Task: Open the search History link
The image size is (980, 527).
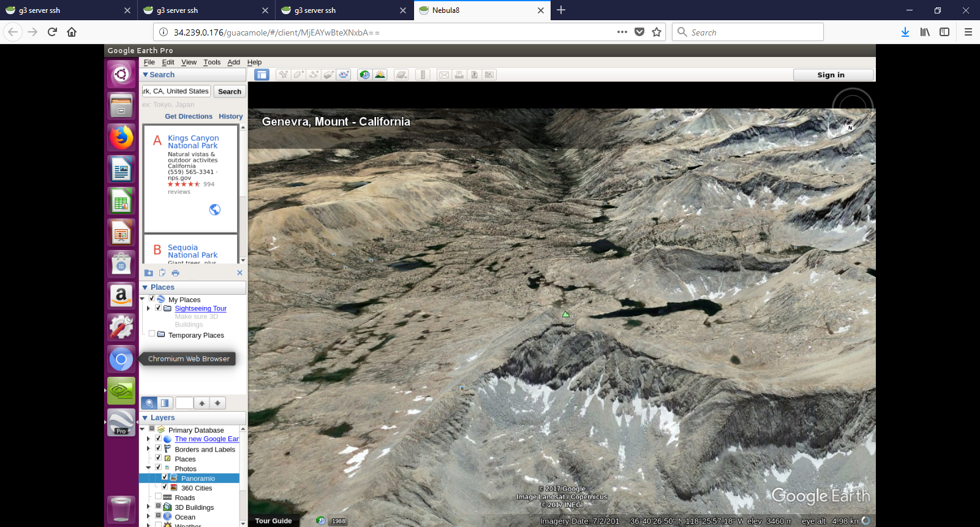Action: pyautogui.click(x=231, y=116)
